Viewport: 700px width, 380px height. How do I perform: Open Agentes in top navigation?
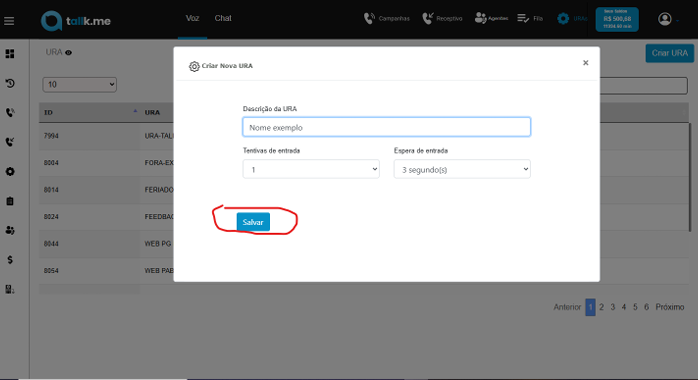click(491, 18)
